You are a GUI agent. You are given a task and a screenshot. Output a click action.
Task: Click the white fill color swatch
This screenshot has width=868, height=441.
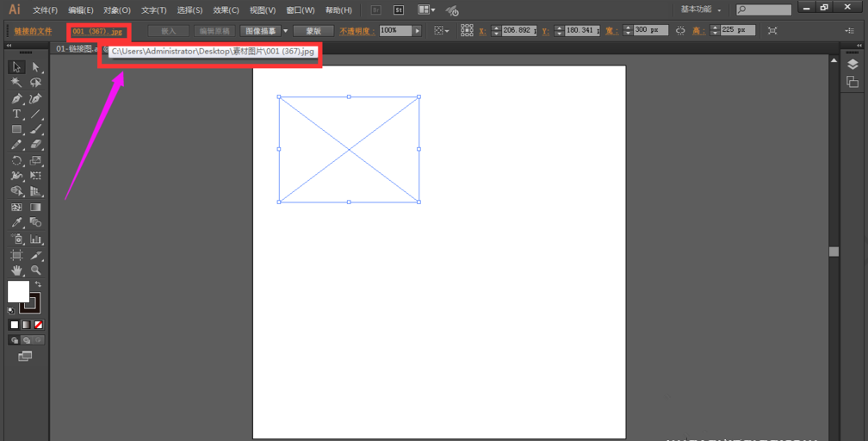[x=18, y=291]
